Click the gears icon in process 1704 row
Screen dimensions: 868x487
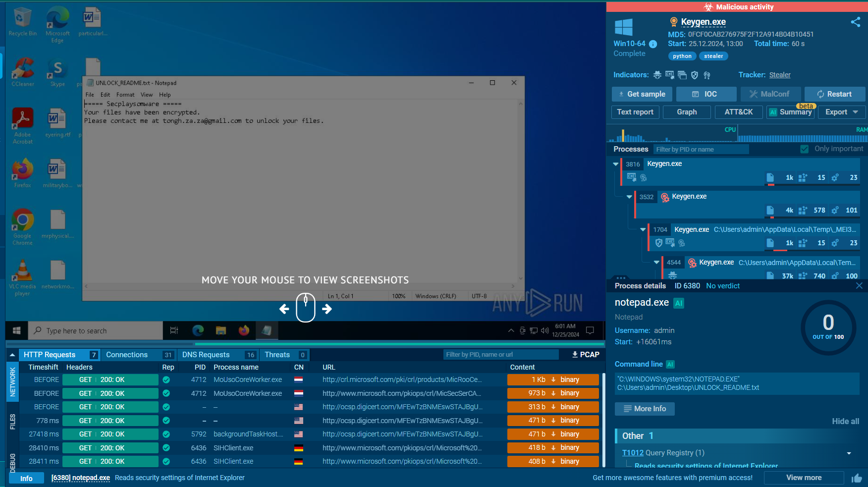[x=835, y=243]
